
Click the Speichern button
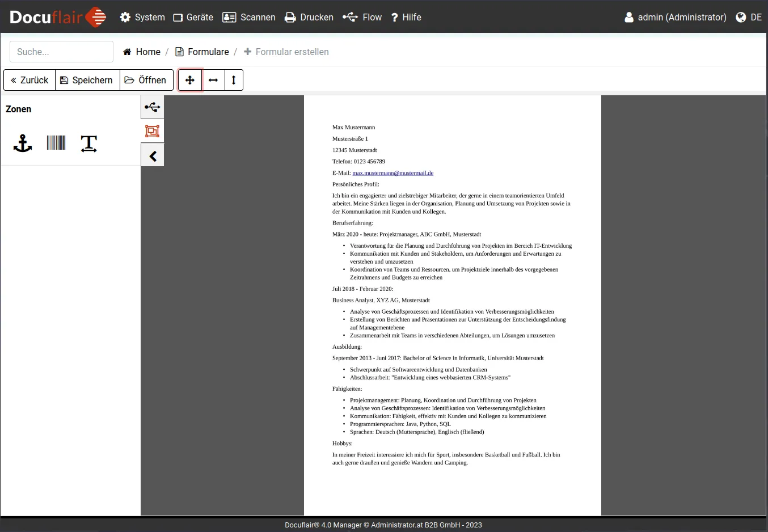coord(87,80)
